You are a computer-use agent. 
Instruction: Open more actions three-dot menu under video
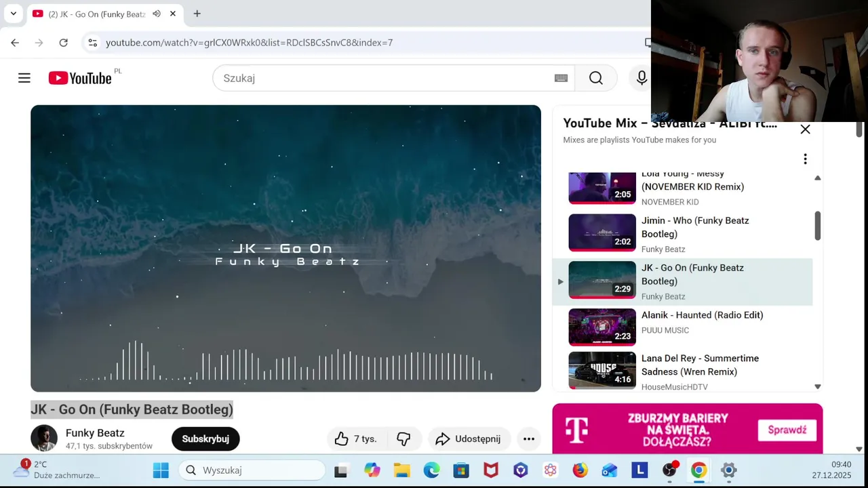529,439
